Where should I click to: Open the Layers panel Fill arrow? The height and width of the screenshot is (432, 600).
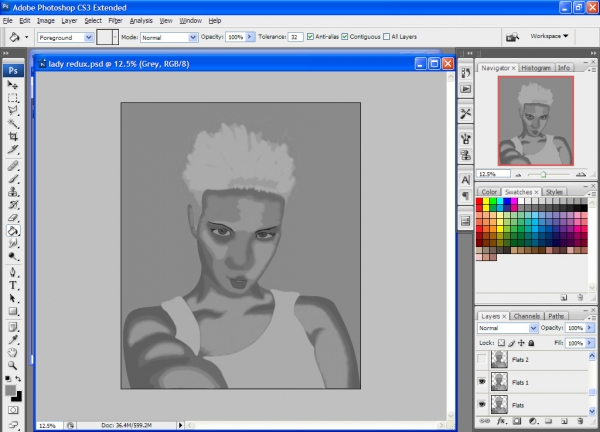coord(590,343)
